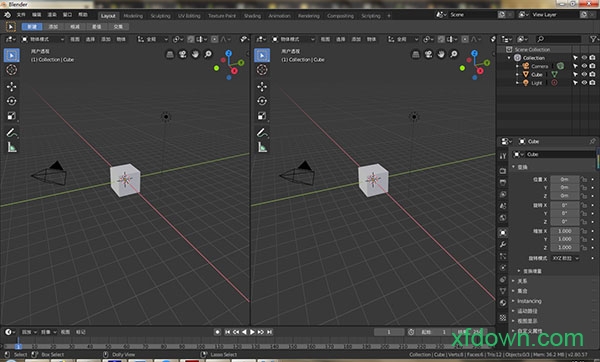The height and width of the screenshot is (362, 600).
Task: Open Texture checker properties tab
Action: 503,318
